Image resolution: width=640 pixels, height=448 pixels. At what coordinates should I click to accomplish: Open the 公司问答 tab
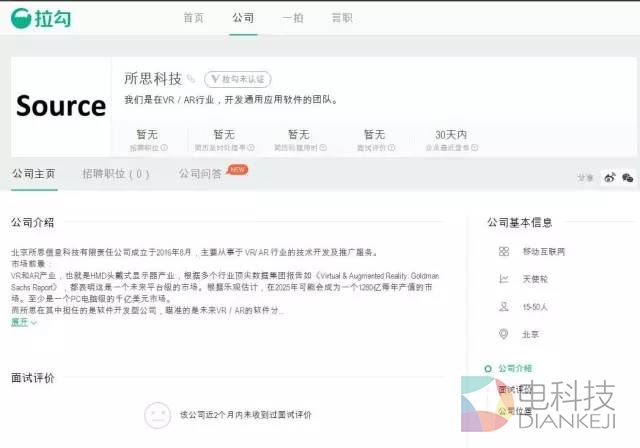200,173
